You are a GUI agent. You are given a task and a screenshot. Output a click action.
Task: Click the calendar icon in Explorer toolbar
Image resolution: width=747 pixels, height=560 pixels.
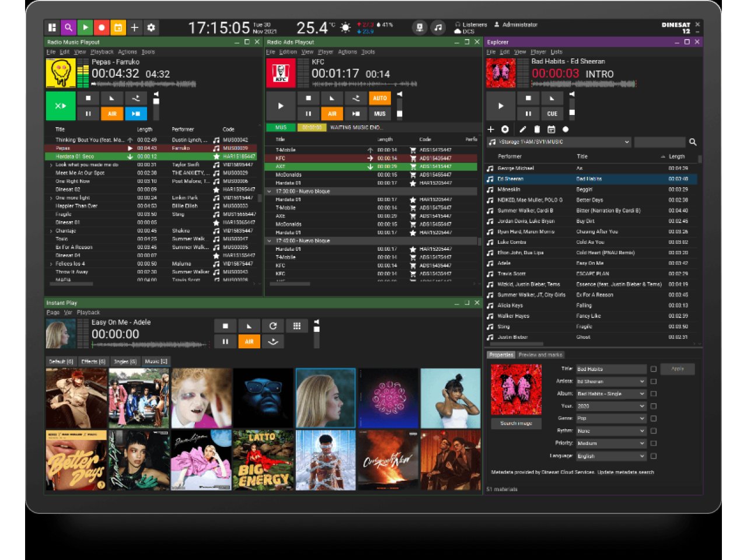click(x=551, y=129)
